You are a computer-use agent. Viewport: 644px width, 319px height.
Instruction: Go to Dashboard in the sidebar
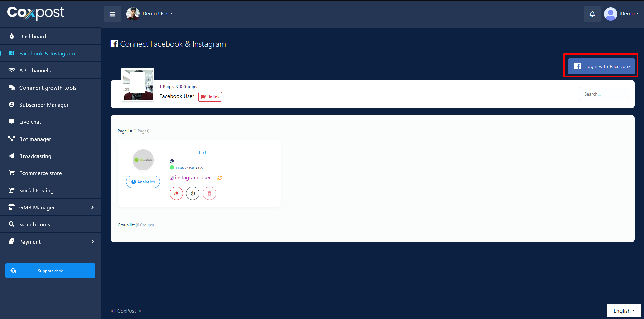tap(33, 36)
